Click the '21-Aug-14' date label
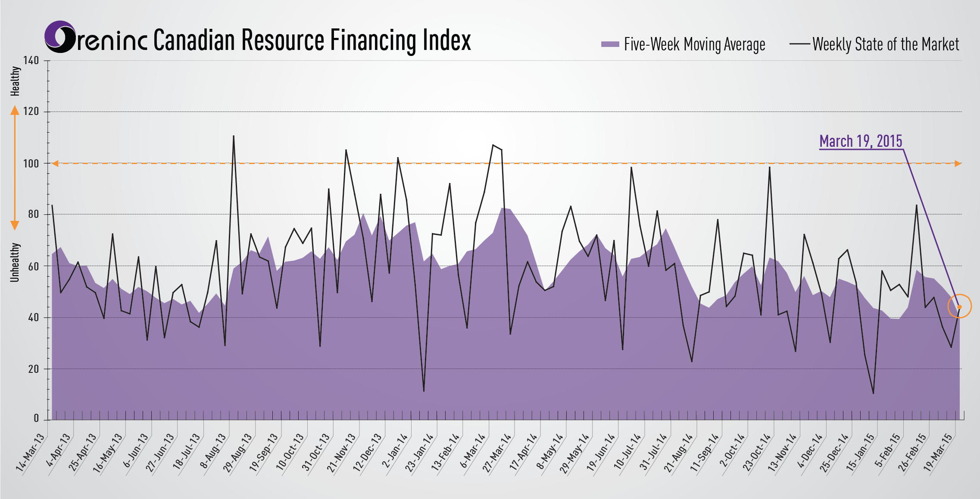 678,453
